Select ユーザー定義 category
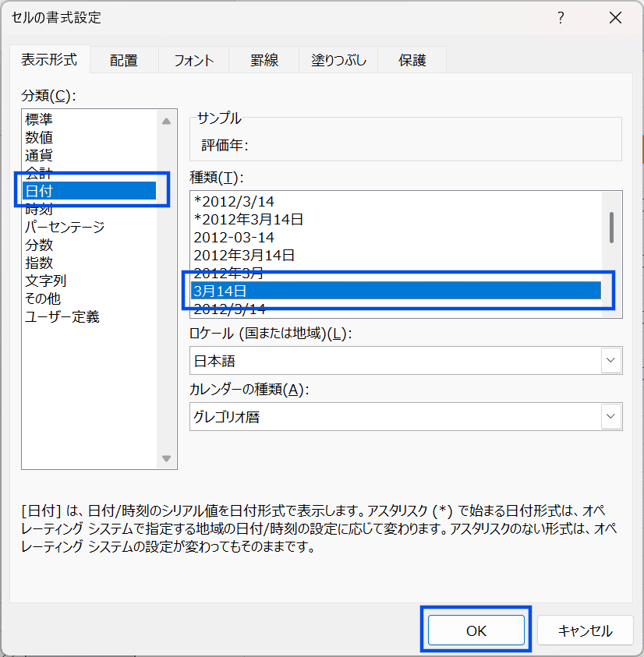 pos(62,316)
